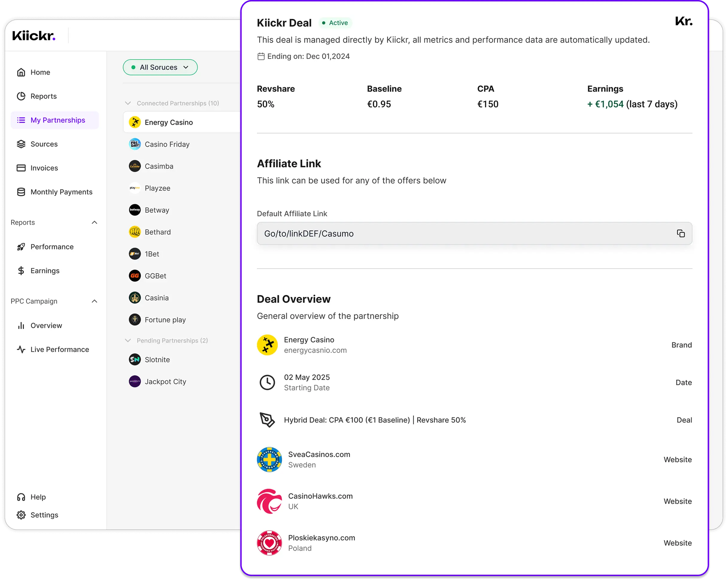Select the Energy Casino partnership
728x580 pixels.
[169, 122]
